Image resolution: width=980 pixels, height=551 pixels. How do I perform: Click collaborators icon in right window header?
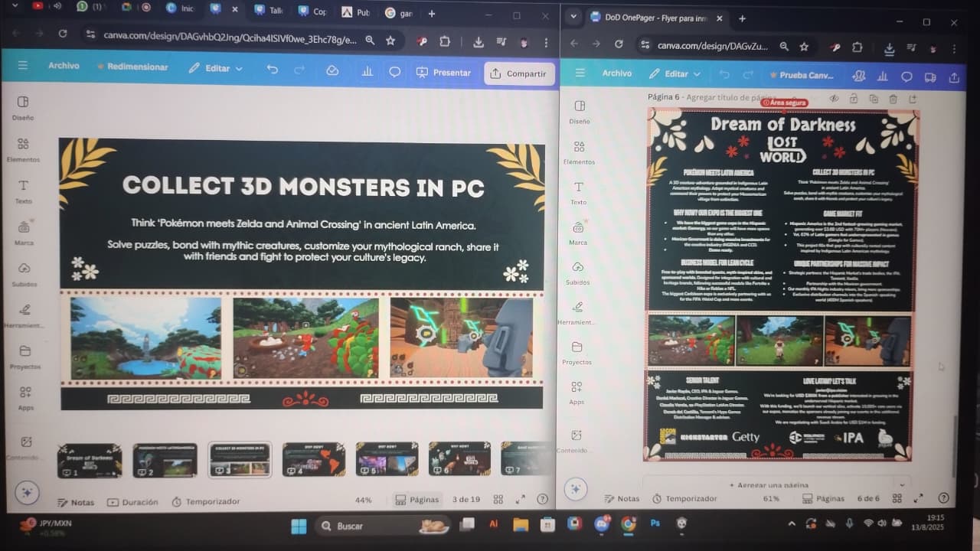859,76
